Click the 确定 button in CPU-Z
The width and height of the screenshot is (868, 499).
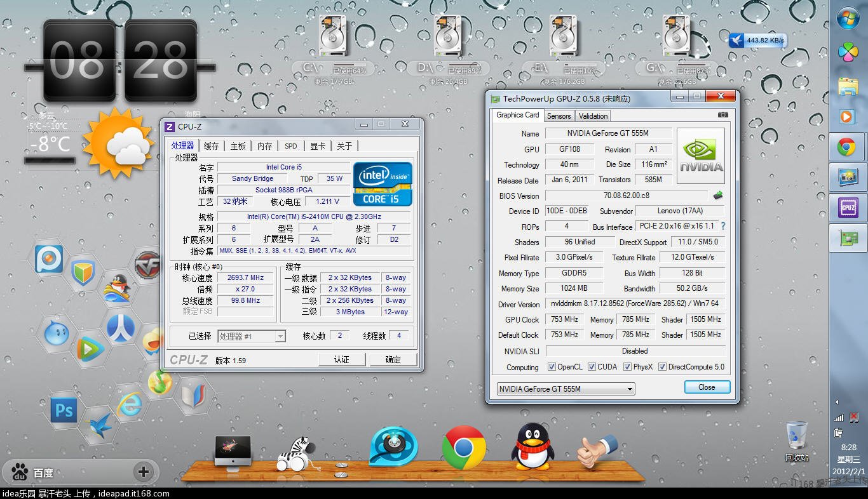click(x=393, y=359)
